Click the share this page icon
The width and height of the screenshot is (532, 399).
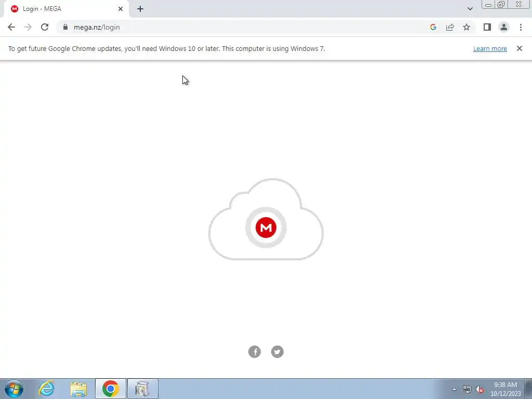[x=450, y=27]
